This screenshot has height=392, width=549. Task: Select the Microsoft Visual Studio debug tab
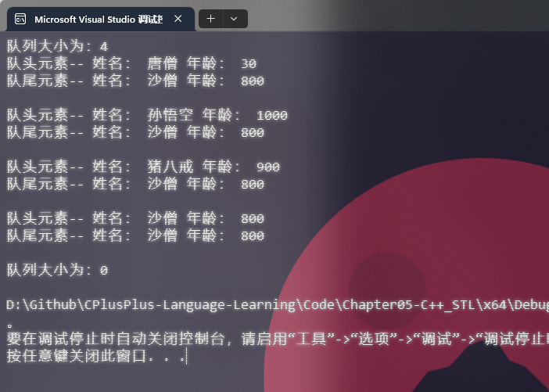101,19
